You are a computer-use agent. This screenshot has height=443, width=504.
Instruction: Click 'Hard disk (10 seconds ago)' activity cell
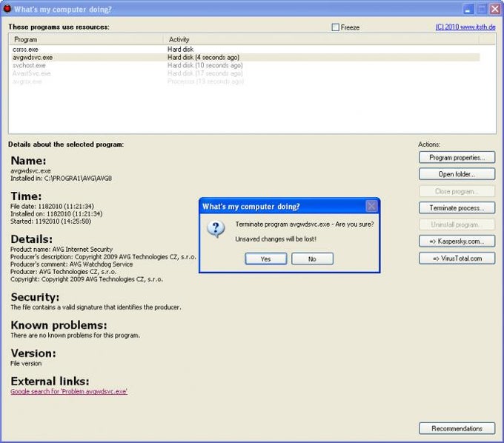(x=205, y=65)
